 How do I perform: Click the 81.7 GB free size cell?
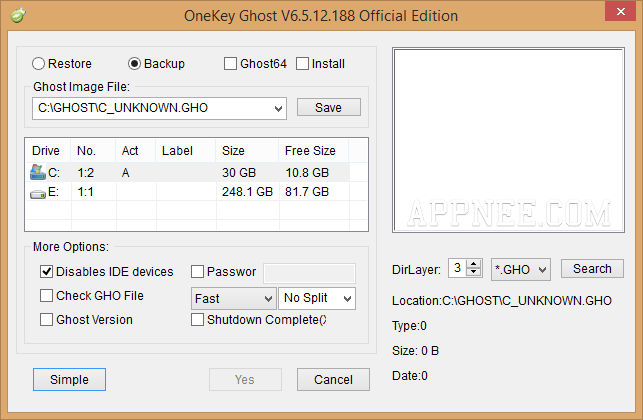(307, 192)
